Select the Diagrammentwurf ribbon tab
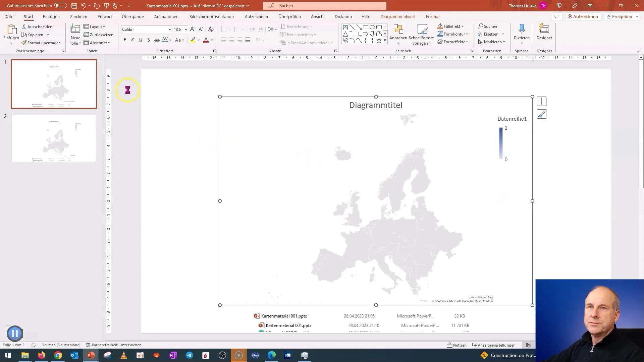Screen dimensions: 644x362 click(398, 17)
